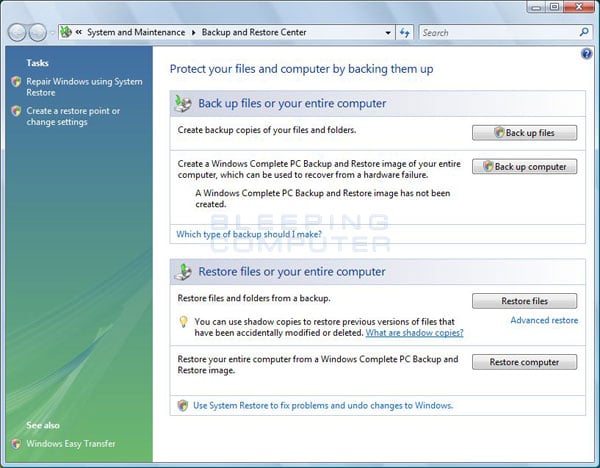Screen dimensions: 600x468
Task: Minimize the window
Action: click(536, 7)
